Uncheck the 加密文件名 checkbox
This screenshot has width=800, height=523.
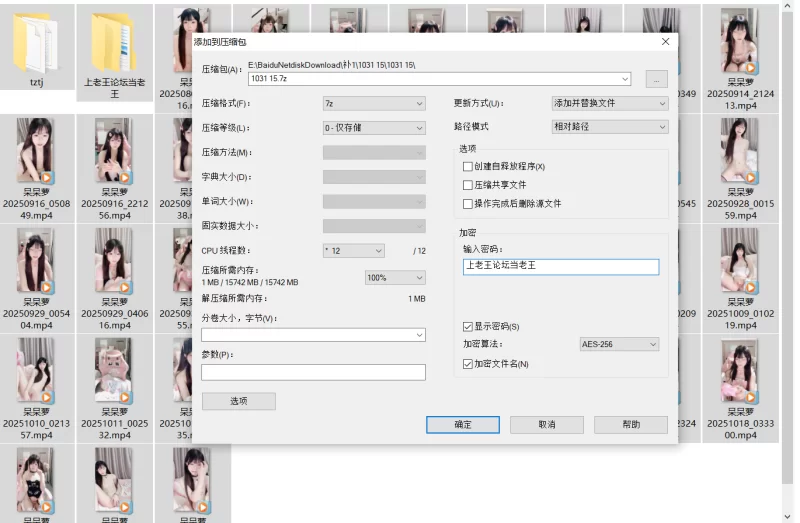(467, 364)
